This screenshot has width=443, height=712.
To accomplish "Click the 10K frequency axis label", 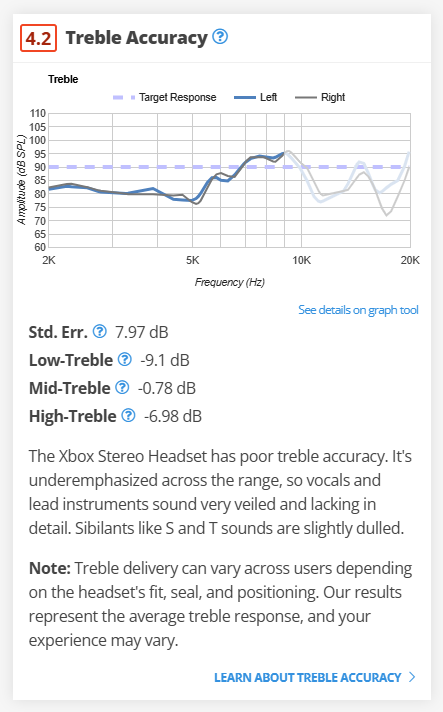I will point(301,260).
